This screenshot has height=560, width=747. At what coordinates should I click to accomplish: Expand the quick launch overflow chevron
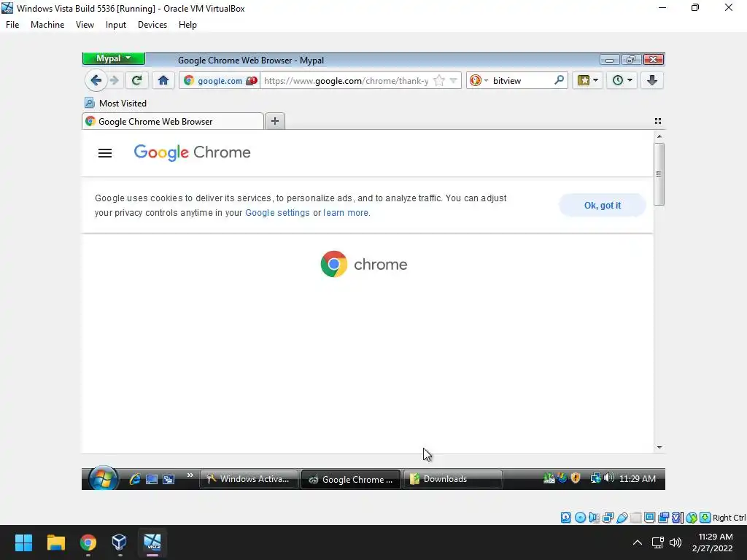[190, 475]
